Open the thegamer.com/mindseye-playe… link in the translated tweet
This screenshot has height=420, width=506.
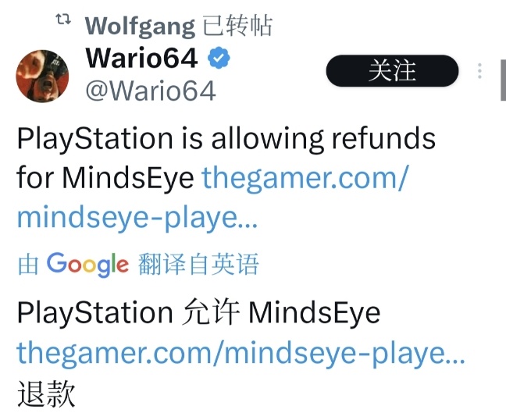pos(241,353)
